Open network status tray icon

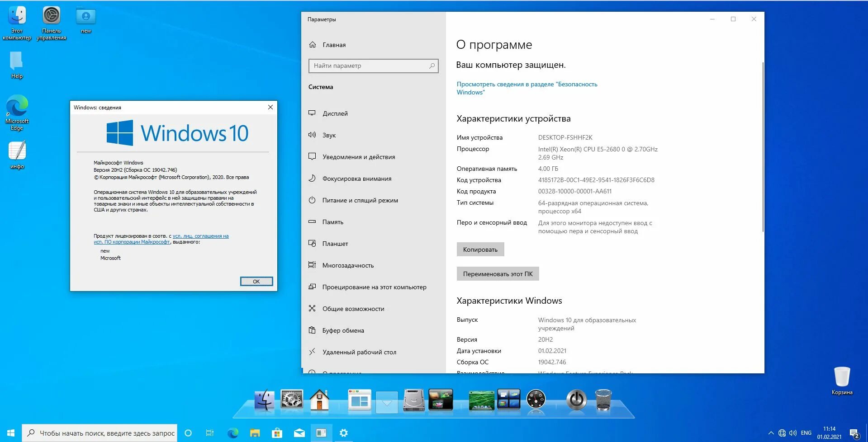point(782,433)
